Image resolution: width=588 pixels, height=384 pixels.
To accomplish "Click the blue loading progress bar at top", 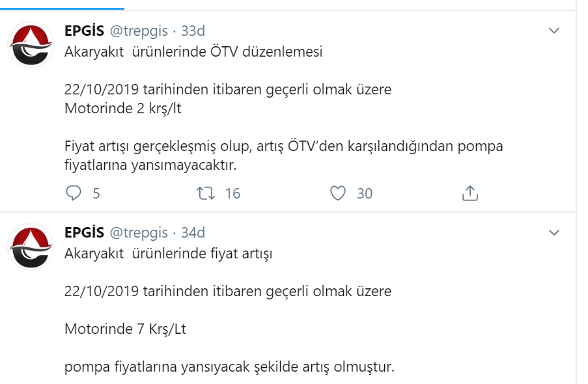I will pyautogui.click(x=62, y=8).
